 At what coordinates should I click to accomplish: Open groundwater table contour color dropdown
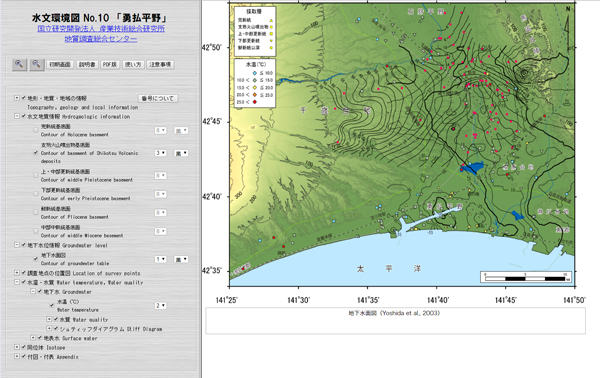(x=181, y=259)
